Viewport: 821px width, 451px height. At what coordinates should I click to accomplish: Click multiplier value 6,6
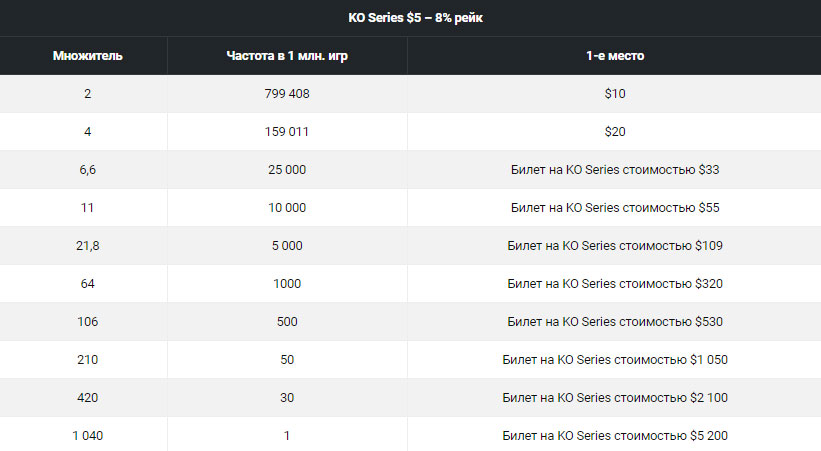tap(88, 170)
